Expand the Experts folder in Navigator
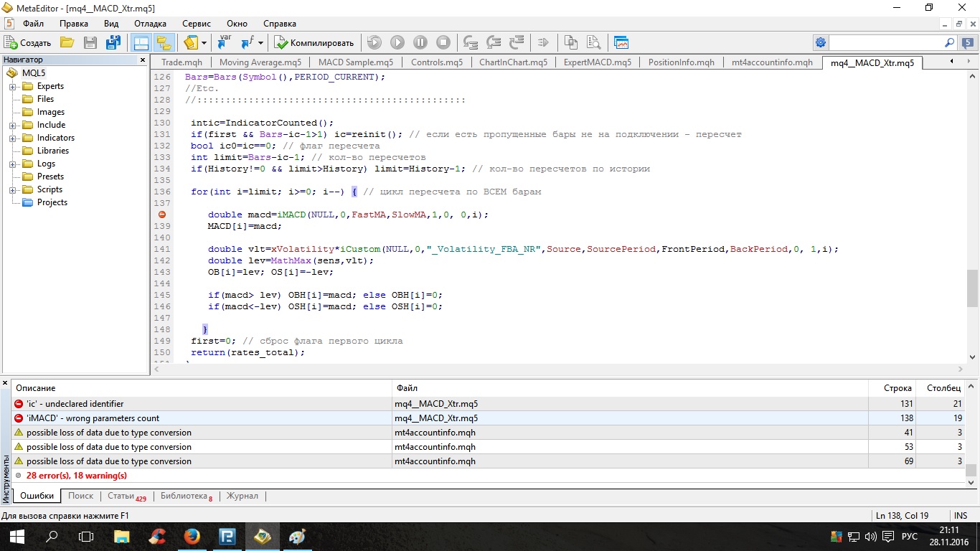980x551 pixels. tap(12, 86)
